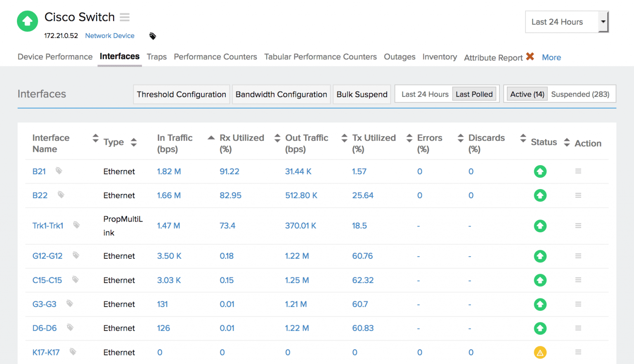Click the green status icon for B21 row

click(x=540, y=171)
